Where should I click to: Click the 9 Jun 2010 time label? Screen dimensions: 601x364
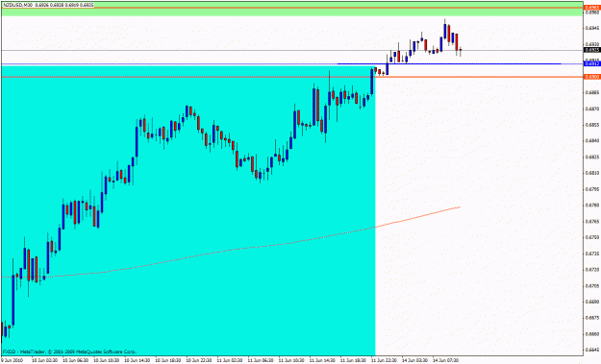13,360
